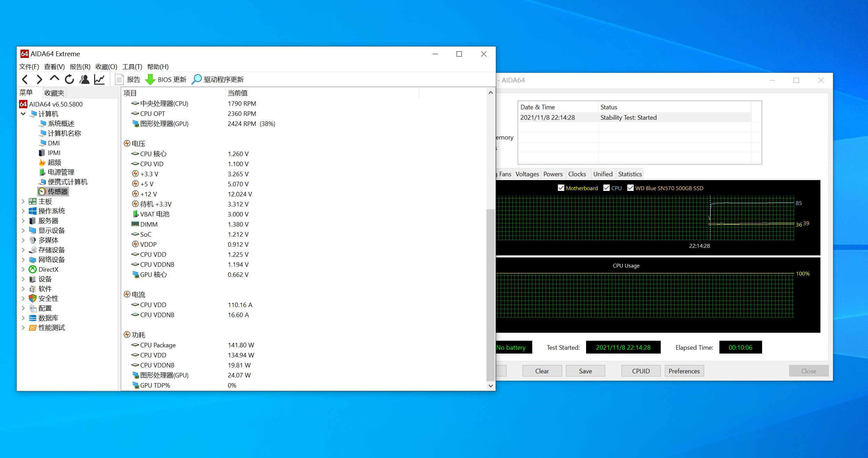This screenshot has width=868, height=458.
Task: Expand the 存储设备 tree node
Action: (23, 250)
